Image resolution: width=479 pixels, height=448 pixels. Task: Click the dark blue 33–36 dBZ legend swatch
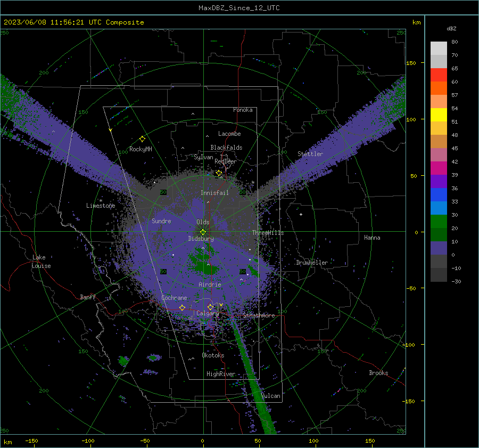point(439,195)
